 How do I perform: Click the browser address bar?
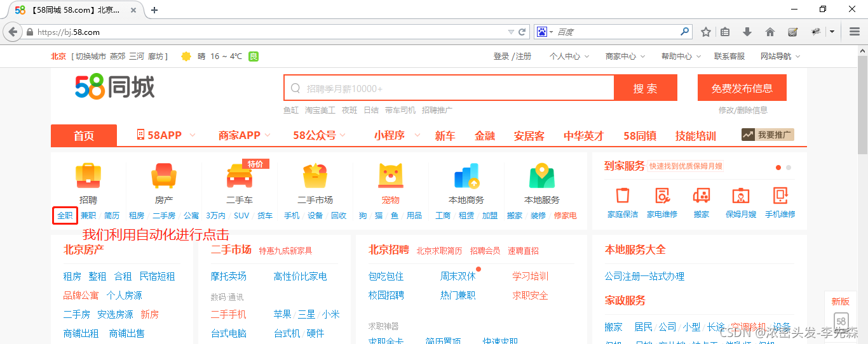coord(267,32)
